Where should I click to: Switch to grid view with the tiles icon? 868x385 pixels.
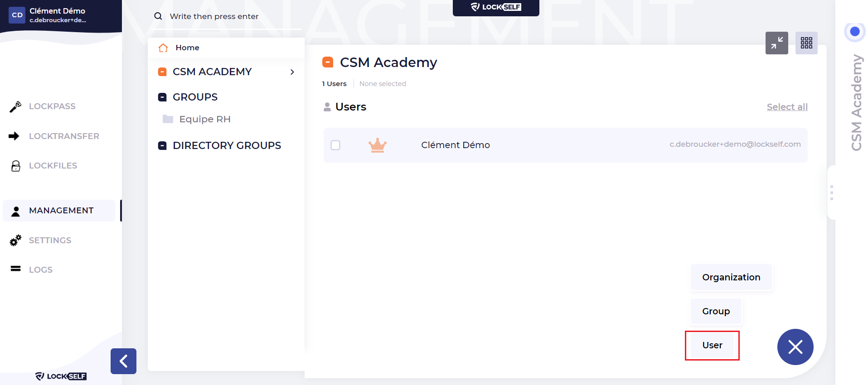pyautogui.click(x=806, y=43)
